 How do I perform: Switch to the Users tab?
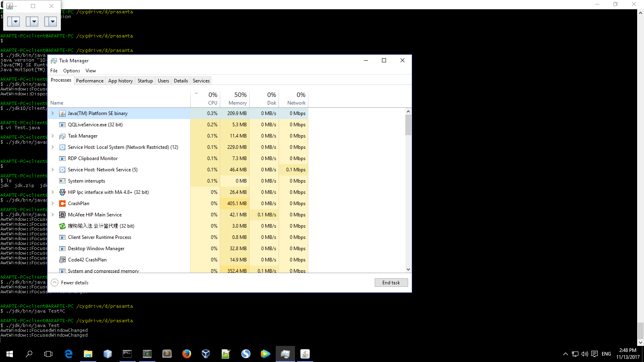163,81
